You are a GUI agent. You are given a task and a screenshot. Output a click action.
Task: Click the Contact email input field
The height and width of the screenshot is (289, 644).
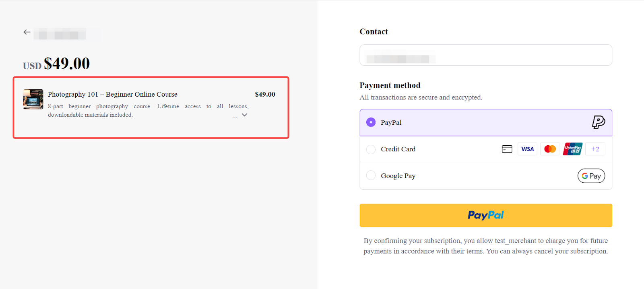[x=485, y=55]
